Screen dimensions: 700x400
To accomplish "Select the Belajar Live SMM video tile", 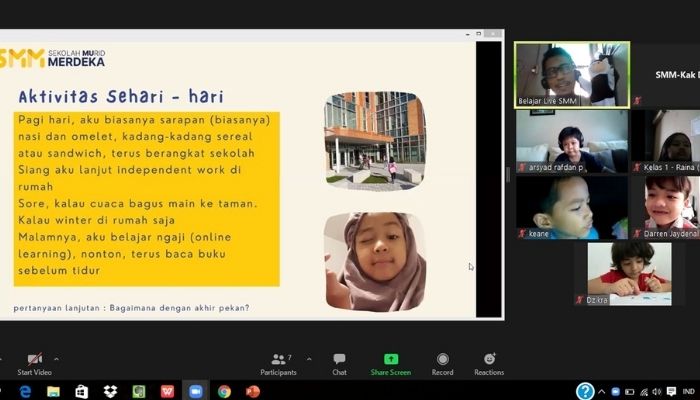I will (572, 74).
